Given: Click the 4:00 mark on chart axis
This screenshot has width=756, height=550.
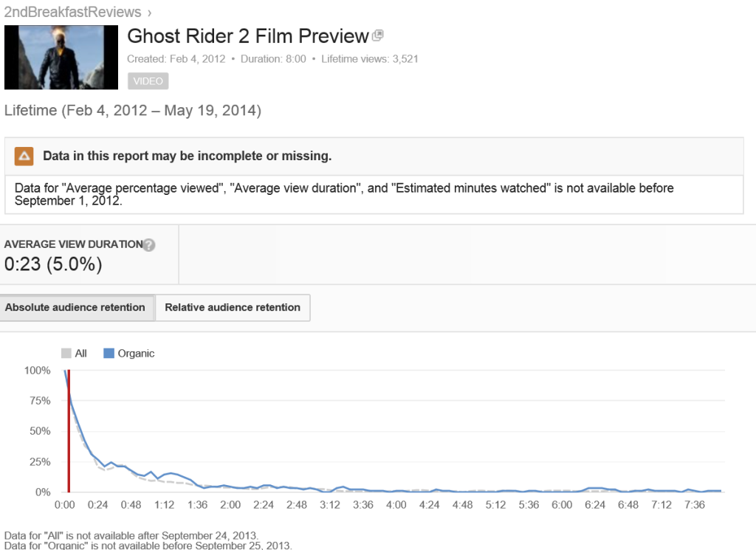Looking at the screenshot, I should point(396,505).
